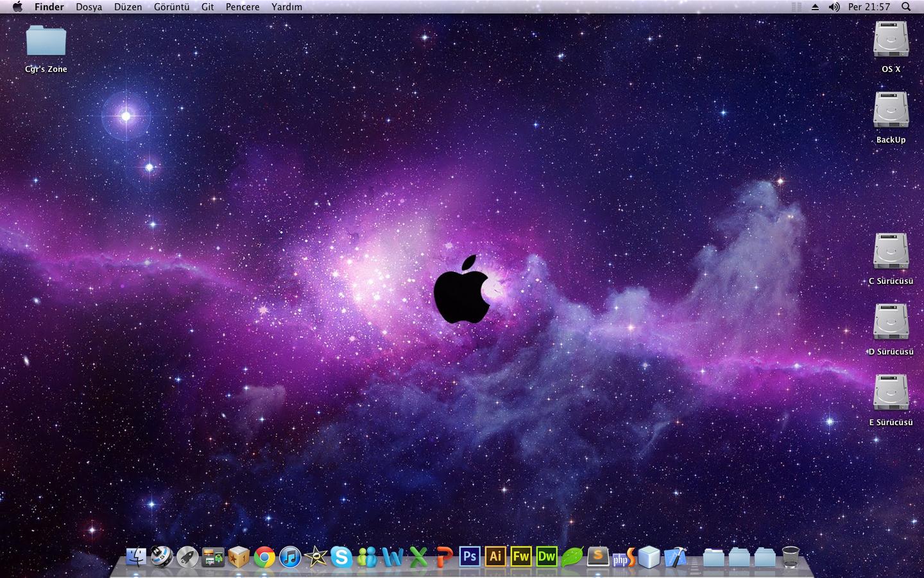Open the PHP Storm icon
Viewport: 924px width, 578px height.
click(x=624, y=557)
